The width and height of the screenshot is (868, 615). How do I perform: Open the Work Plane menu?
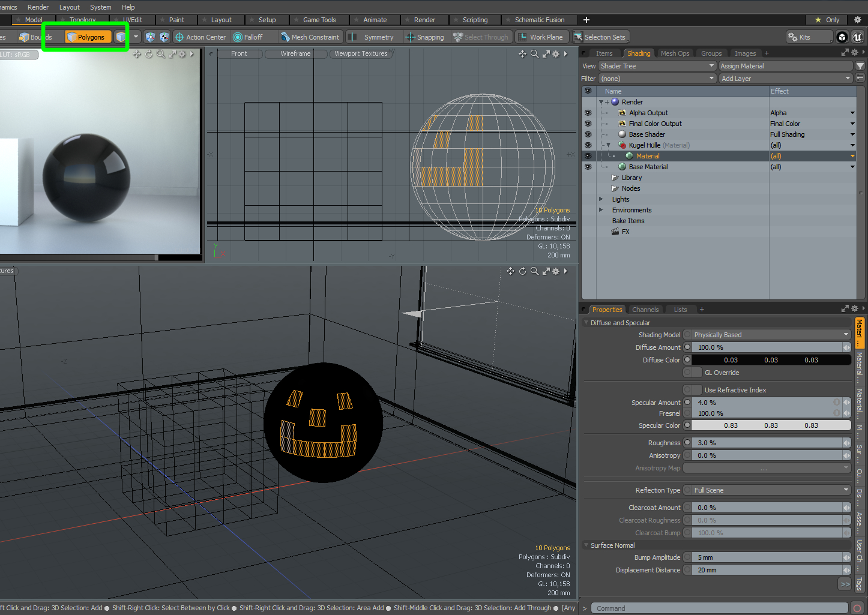coord(540,37)
